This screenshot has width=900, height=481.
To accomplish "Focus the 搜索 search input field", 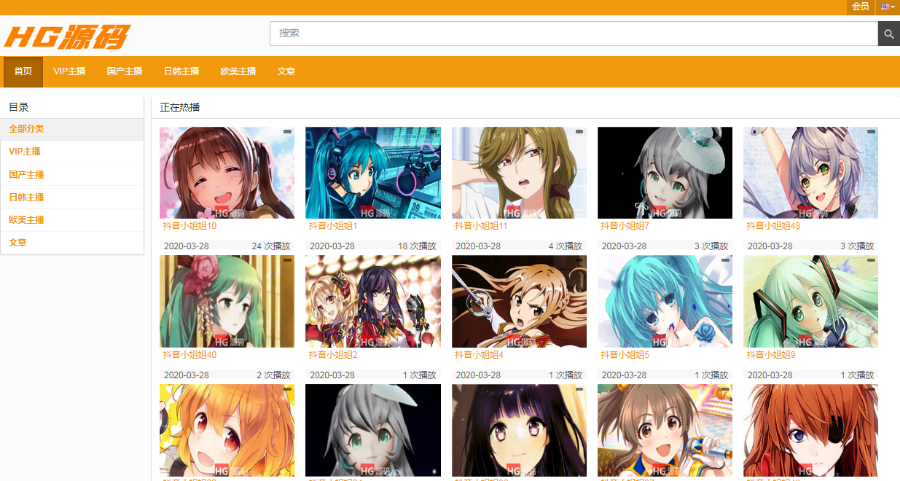I will point(573,34).
